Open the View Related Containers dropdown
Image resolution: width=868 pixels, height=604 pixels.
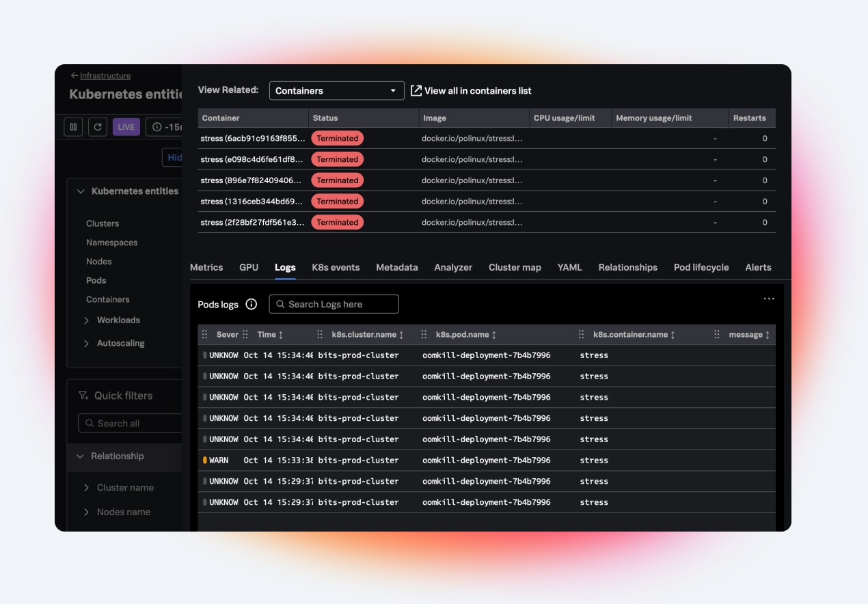pyautogui.click(x=337, y=91)
